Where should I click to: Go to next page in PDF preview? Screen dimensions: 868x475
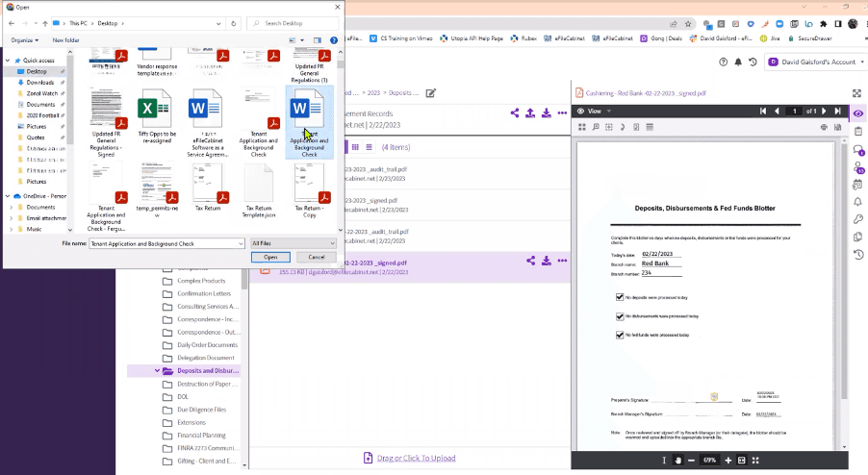(824, 112)
